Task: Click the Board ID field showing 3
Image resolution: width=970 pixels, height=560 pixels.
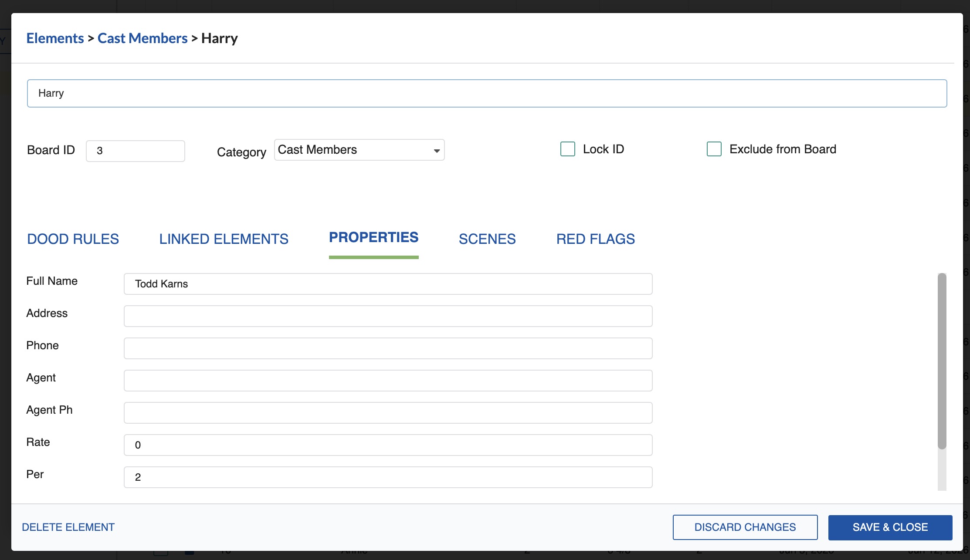Action: coord(135,151)
